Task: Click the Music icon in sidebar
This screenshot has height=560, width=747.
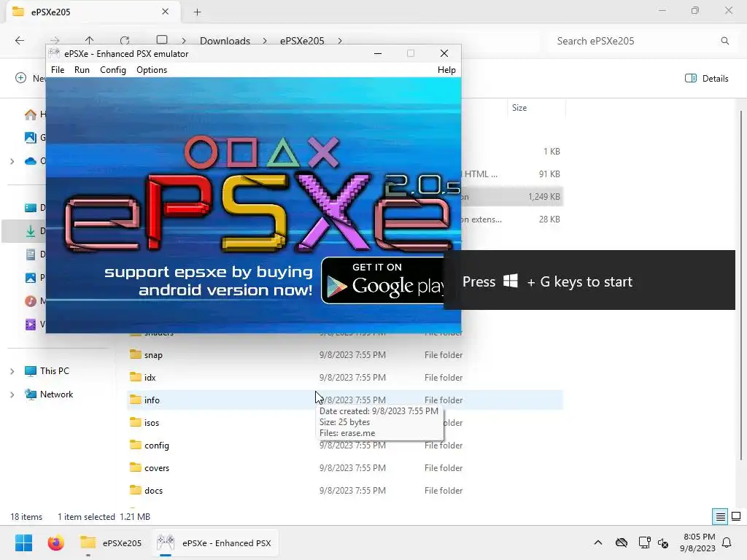Action: tap(31, 301)
